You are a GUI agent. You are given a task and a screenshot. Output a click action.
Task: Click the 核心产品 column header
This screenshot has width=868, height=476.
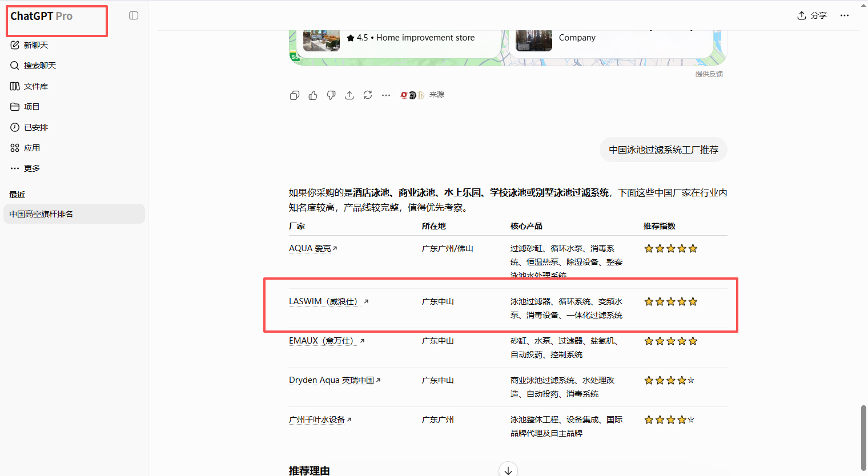tap(527, 226)
